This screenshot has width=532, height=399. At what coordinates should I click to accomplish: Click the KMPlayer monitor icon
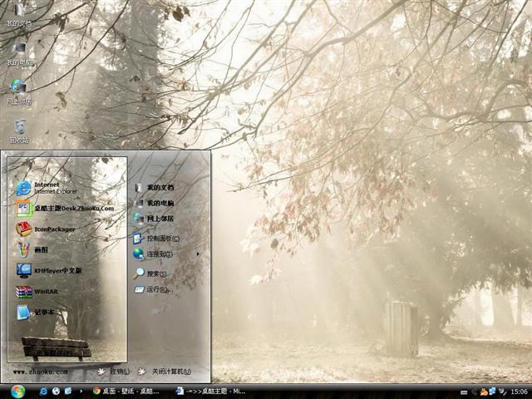(24, 271)
